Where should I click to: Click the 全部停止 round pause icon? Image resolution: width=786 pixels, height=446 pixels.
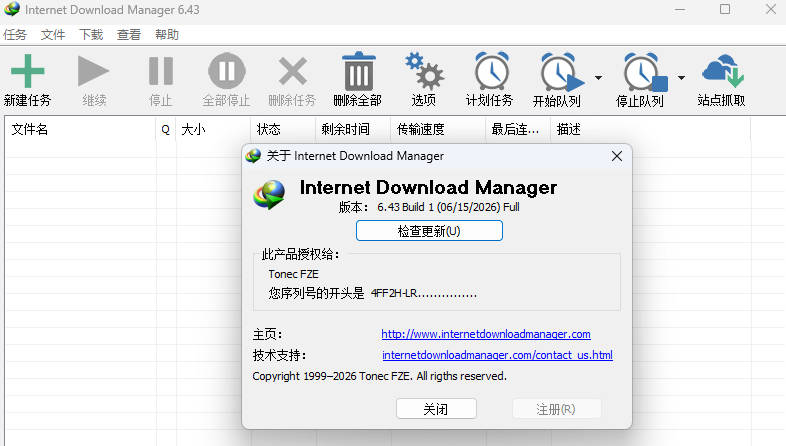(227, 71)
